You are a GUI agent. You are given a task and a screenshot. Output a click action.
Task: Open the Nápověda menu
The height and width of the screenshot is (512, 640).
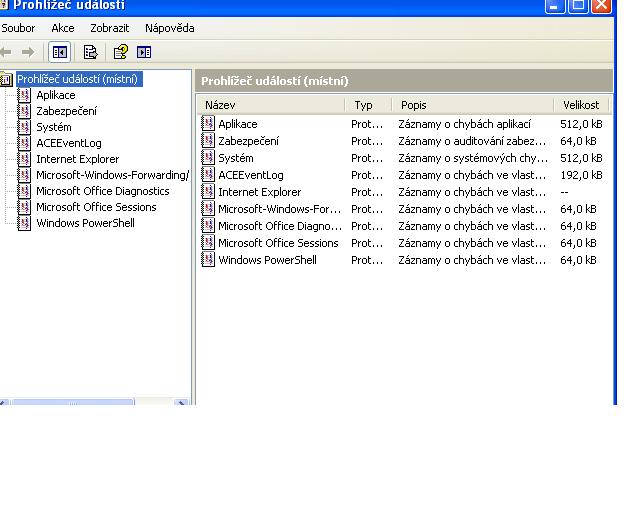point(169,28)
